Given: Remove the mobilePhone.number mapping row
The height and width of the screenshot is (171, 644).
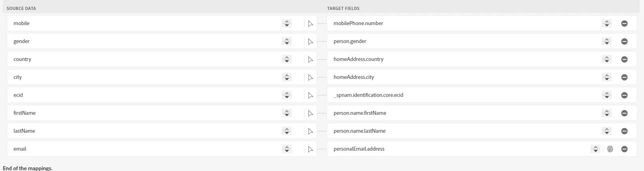Looking at the screenshot, I should [x=624, y=24].
